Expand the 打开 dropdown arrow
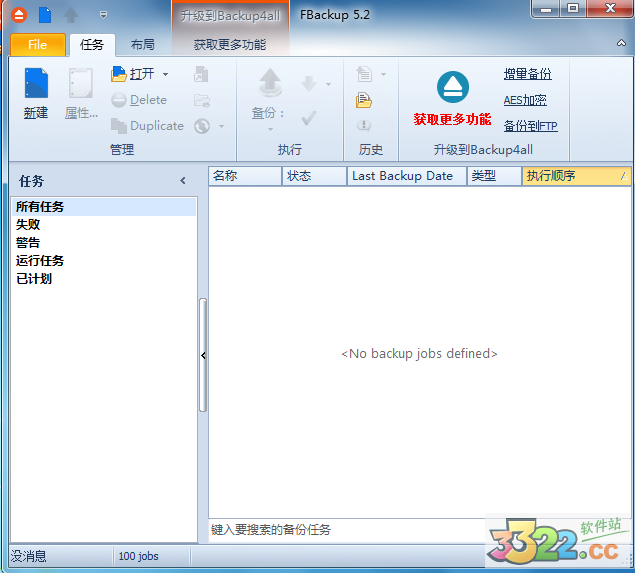The width and height of the screenshot is (635, 573). pos(165,75)
